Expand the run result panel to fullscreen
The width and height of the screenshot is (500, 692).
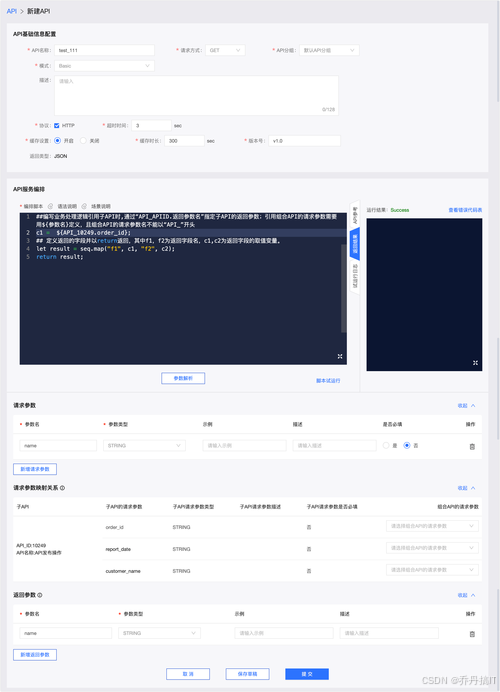pyautogui.click(x=475, y=363)
